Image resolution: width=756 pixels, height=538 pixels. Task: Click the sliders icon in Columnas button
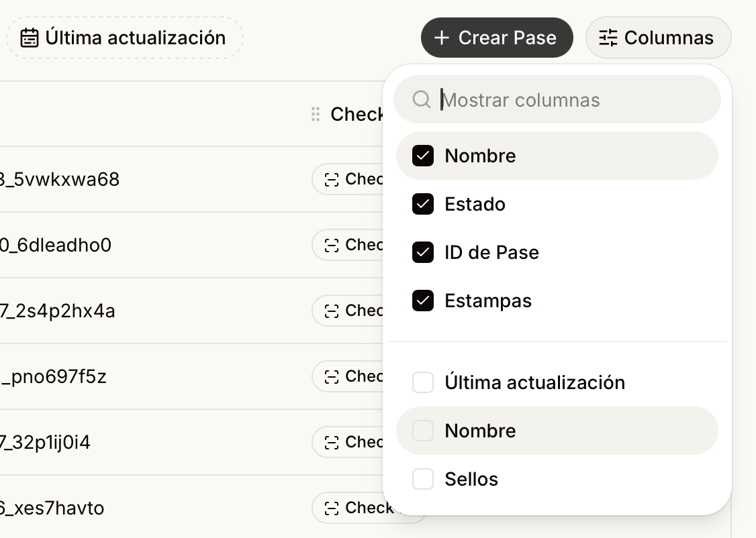pyautogui.click(x=608, y=38)
